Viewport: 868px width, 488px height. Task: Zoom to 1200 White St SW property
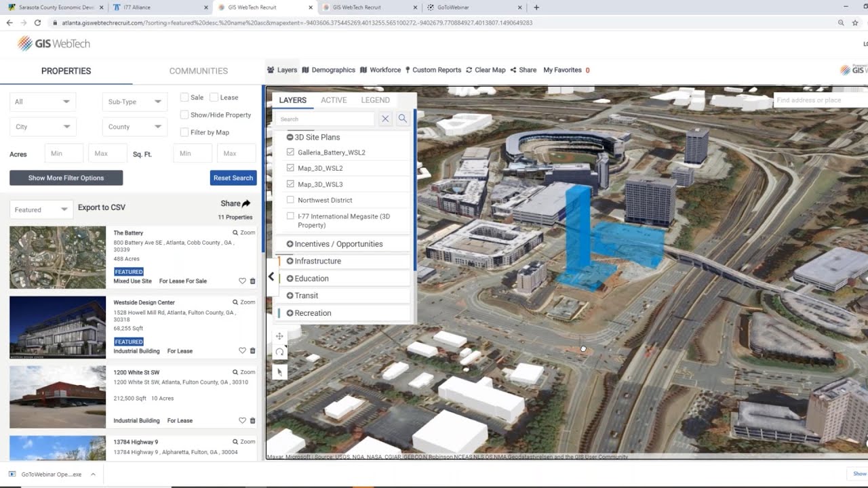pyautogui.click(x=244, y=372)
